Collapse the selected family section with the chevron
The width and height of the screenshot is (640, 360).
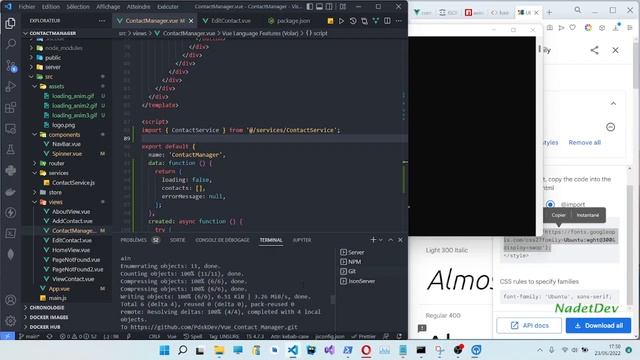tap(613, 104)
